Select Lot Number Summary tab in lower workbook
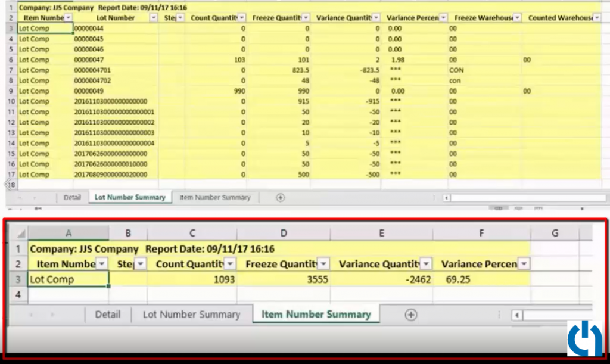The width and height of the screenshot is (610, 364). coord(191,314)
